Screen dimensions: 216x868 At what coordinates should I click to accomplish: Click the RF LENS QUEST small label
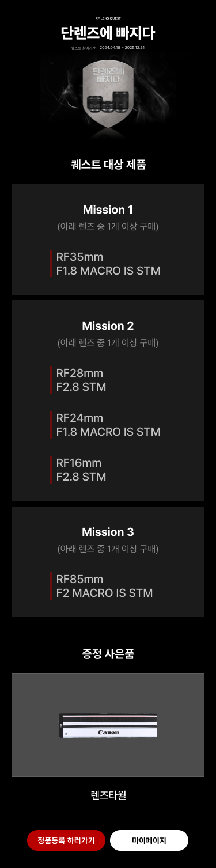pyautogui.click(x=108, y=18)
